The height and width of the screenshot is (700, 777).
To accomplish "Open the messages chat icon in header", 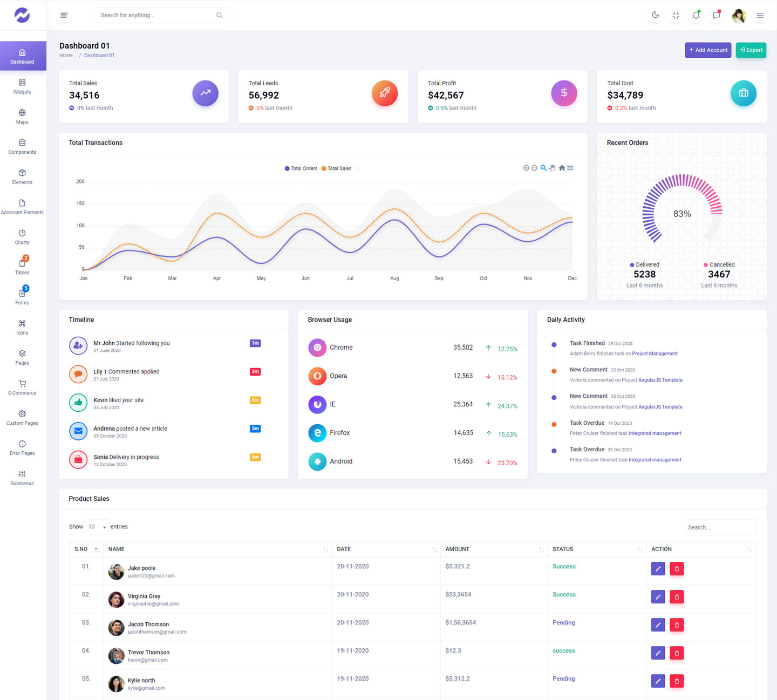I will [717, 15].
